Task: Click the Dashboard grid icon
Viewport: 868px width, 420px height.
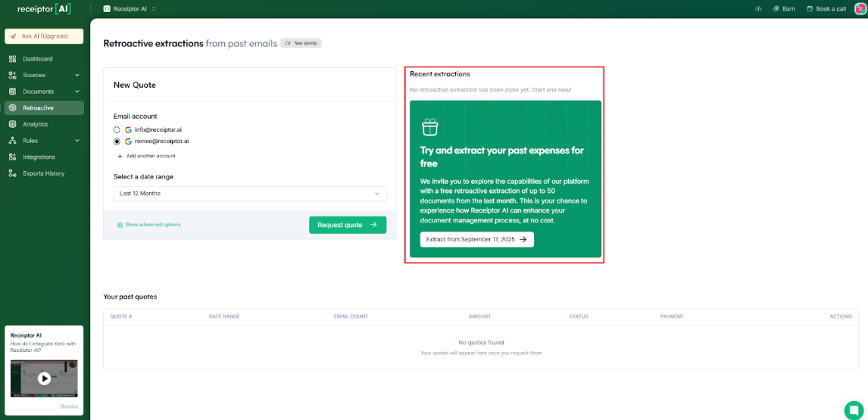Action: pyautogui.click(x=12, y=59)
